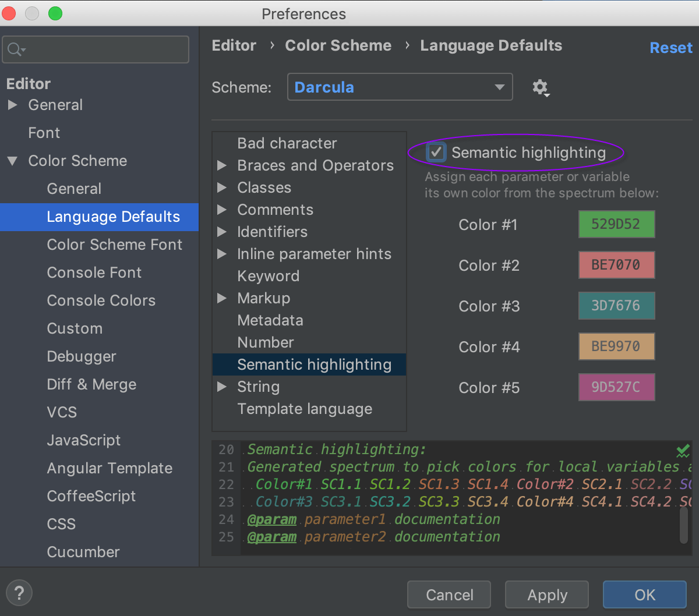Edit the Color #2 red swatch
Screen dimensions: 699x616
click(616, 265)
